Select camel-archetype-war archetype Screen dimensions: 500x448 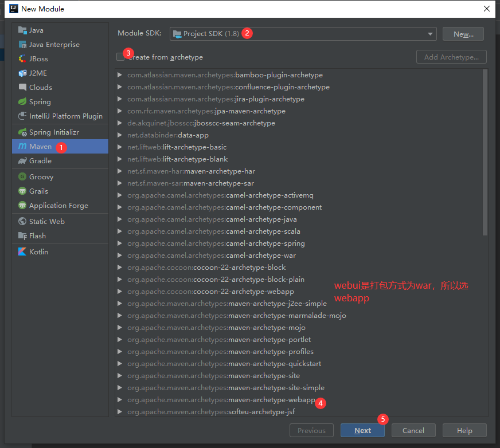click(x=212, y=256)
